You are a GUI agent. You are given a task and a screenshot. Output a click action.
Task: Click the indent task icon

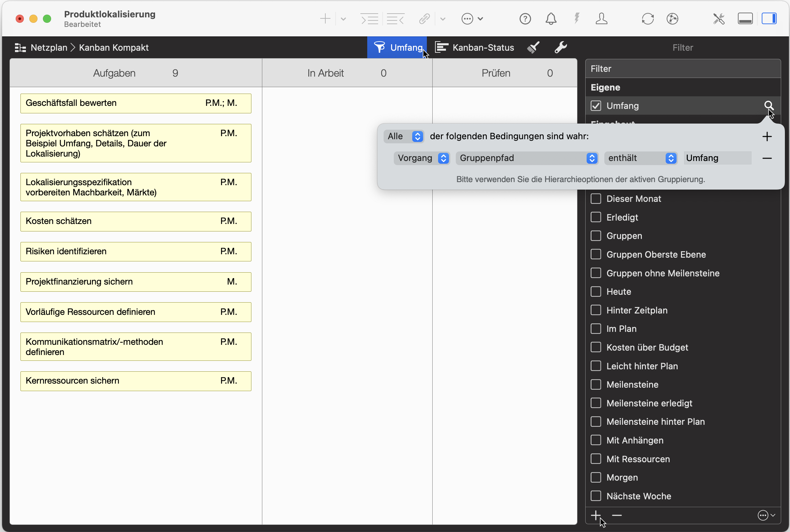[x=370, y=19]
